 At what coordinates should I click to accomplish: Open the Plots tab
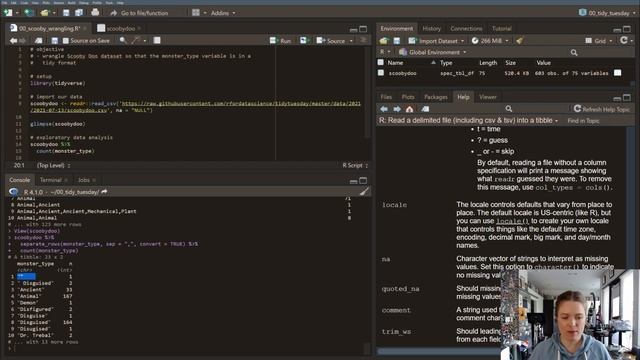click(x=408, y=97)
